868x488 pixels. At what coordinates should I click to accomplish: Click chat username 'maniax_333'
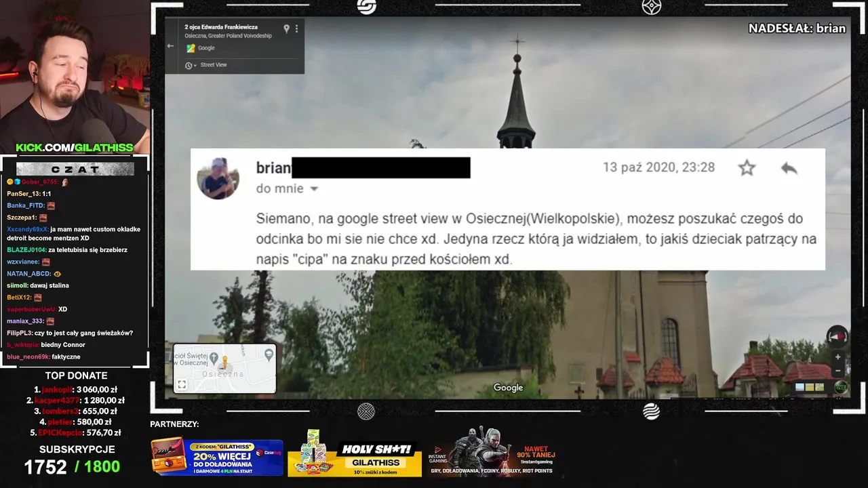point(25,321)
